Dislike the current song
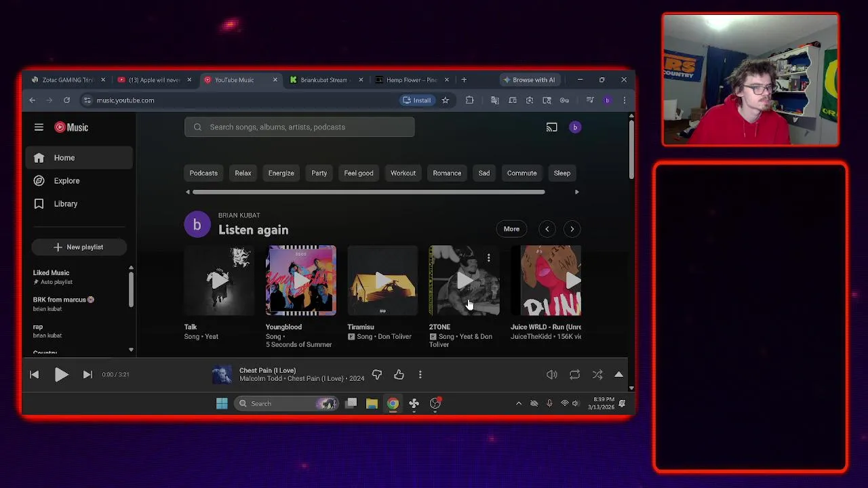 point(377,374)
